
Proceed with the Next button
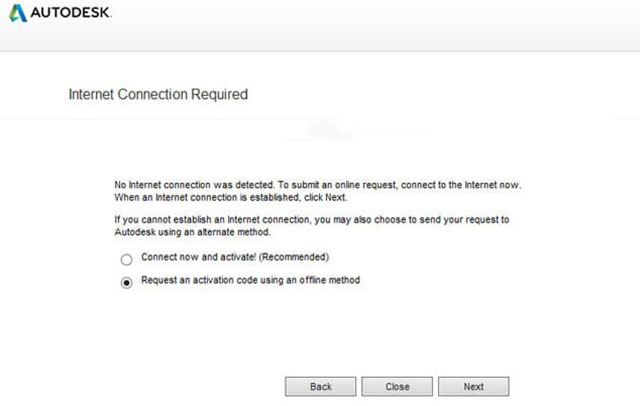pos(473,386)
